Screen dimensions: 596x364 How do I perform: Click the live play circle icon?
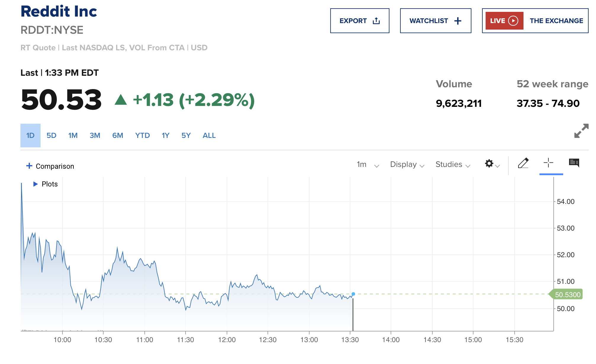pyautogui.click(x=513, y=21)
